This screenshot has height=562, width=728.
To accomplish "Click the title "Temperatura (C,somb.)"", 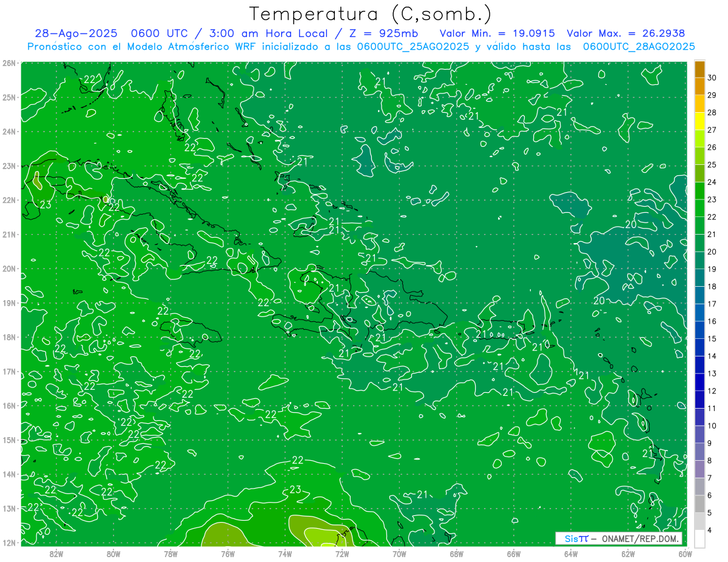I will pyautogui.click(x=371, y=14).
